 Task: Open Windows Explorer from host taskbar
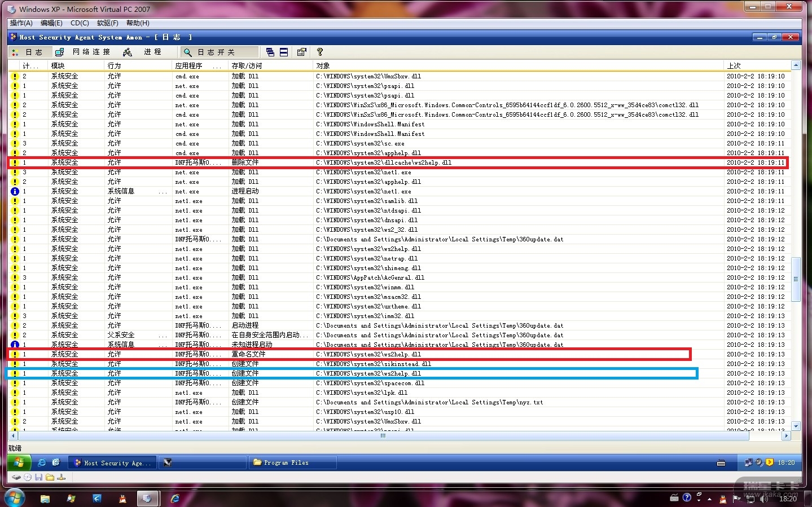click(45, 499)
